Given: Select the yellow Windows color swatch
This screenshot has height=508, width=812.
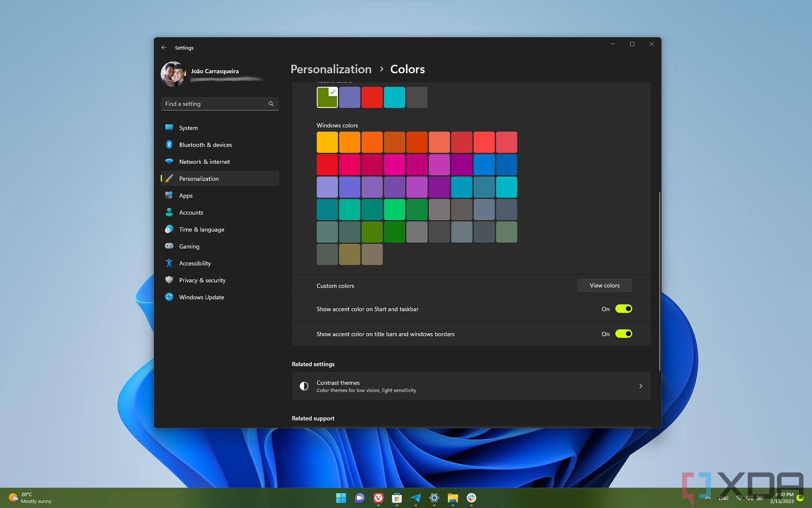Looking at the screenshot, I should (x=327, y=142).
